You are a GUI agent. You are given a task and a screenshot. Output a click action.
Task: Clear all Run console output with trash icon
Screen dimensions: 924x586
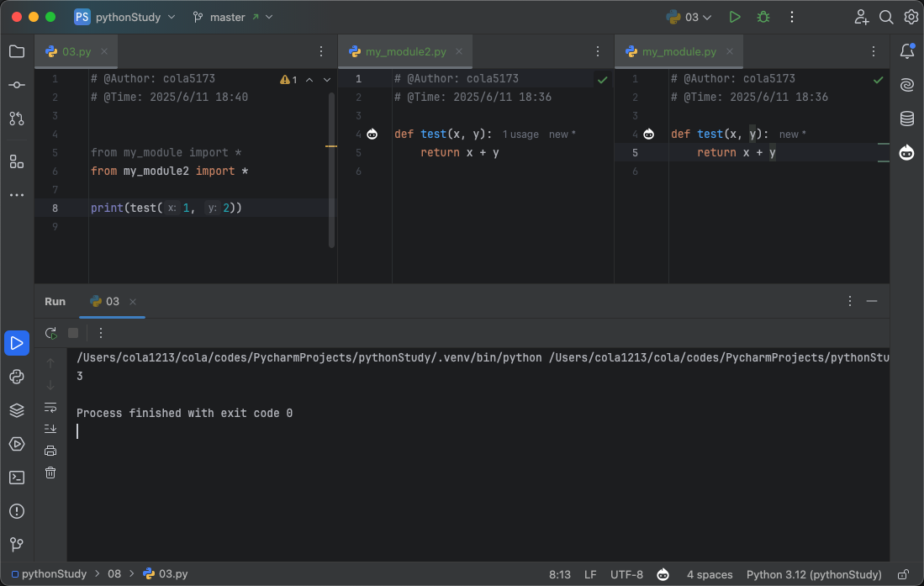50,472
